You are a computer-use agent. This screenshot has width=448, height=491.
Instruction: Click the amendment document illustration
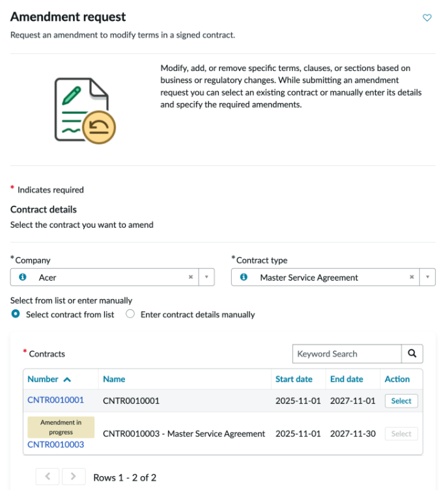(x=85, y=111)
